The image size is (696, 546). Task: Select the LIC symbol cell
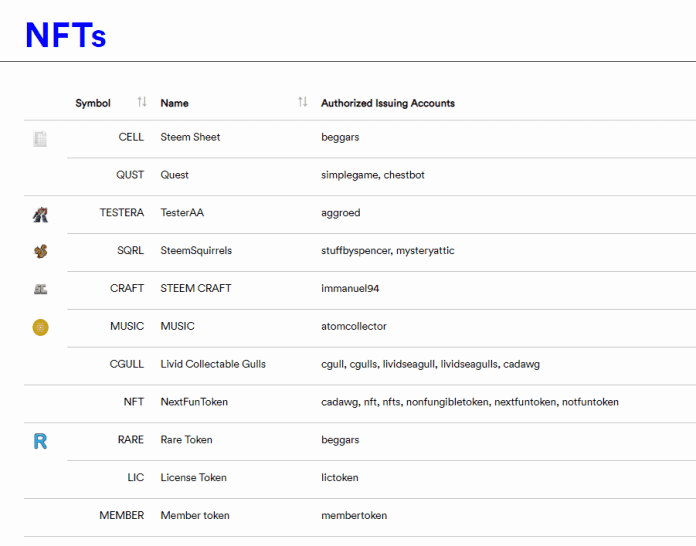(135, 477)
